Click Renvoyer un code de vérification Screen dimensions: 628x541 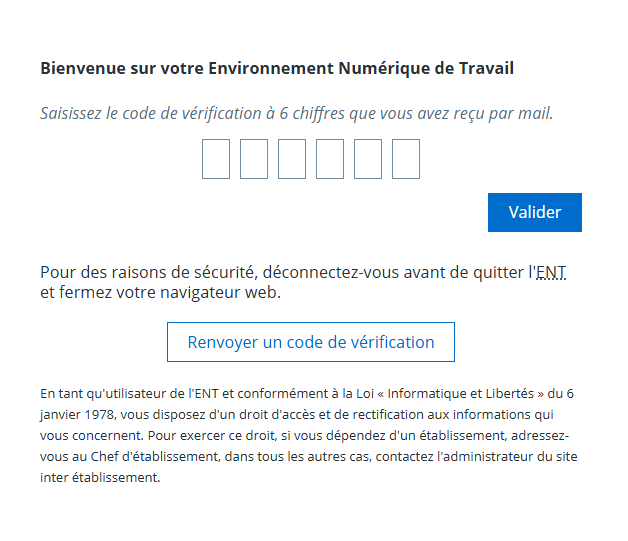click(311, 342)
